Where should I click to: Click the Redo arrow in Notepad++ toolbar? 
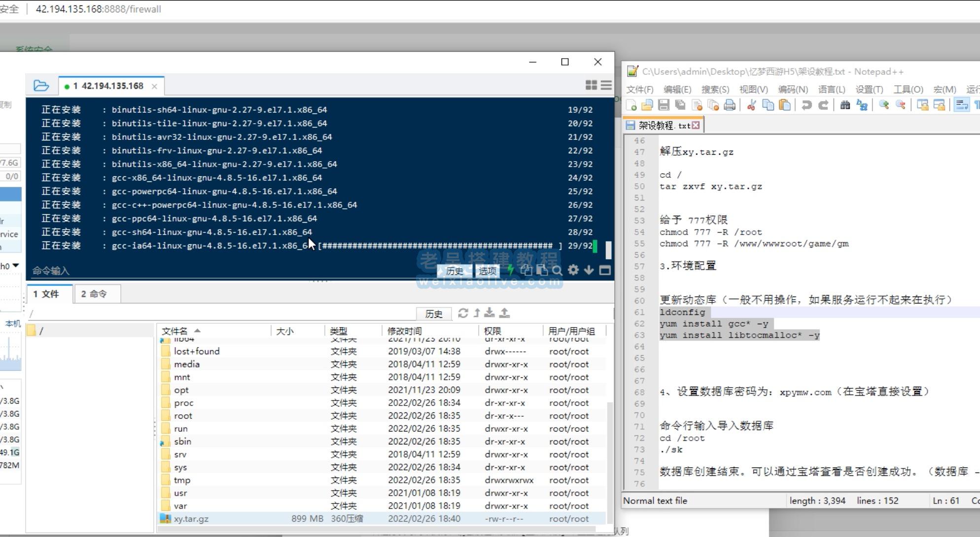coord(823,105)
